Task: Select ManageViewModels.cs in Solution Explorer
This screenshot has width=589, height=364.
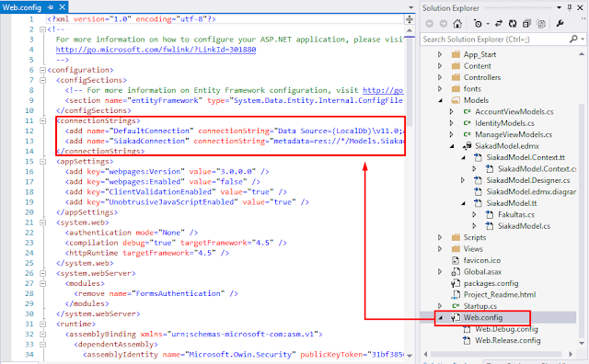Action: [514, 134]
